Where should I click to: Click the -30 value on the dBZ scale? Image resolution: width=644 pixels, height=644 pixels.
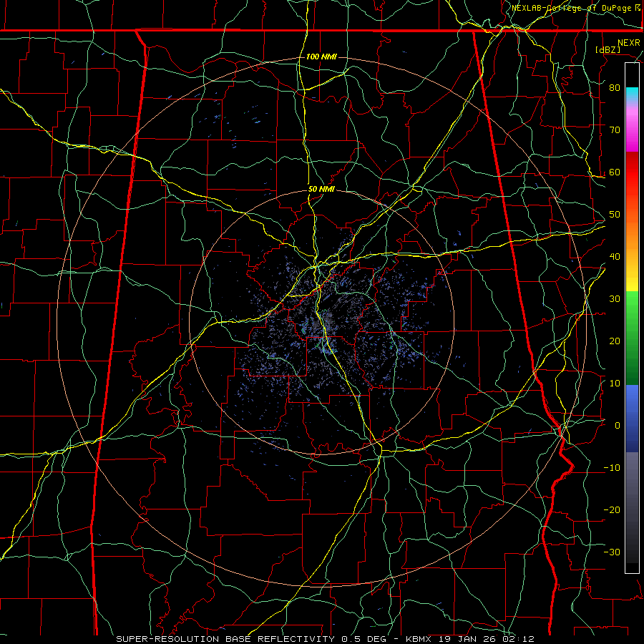coord(612,552)
